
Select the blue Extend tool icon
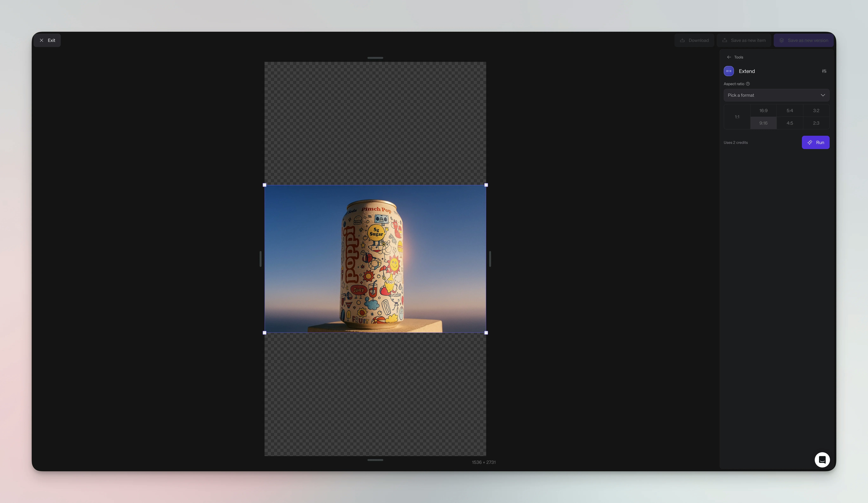pos(729,71)
